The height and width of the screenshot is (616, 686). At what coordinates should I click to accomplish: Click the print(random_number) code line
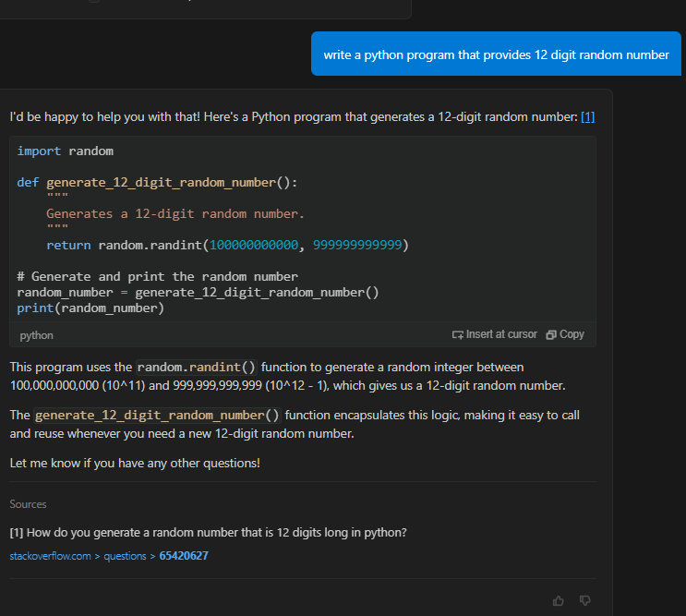(x=90, y=308)
